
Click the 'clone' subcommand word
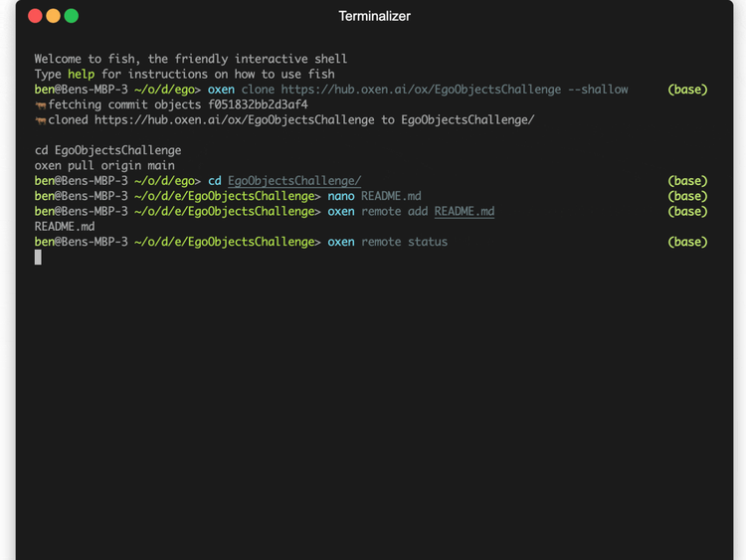point(258,90)
